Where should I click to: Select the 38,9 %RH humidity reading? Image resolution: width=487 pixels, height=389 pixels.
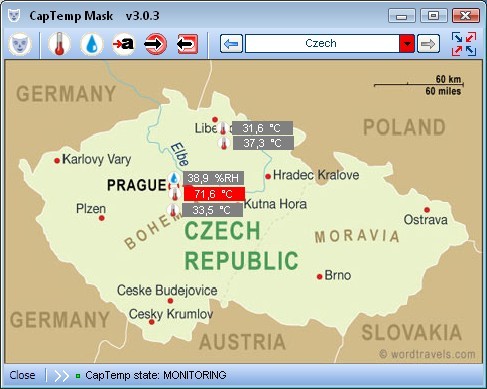point(213,178)
